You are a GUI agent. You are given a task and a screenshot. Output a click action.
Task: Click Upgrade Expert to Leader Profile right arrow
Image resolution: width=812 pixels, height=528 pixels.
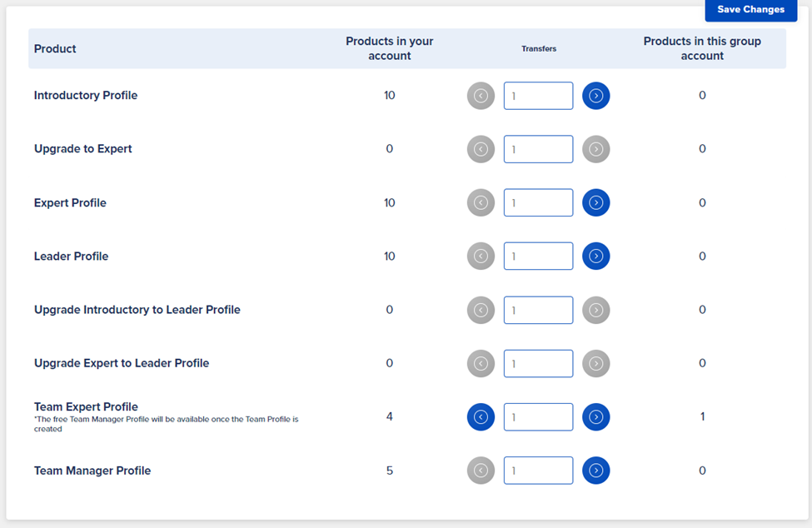[595, 363]
